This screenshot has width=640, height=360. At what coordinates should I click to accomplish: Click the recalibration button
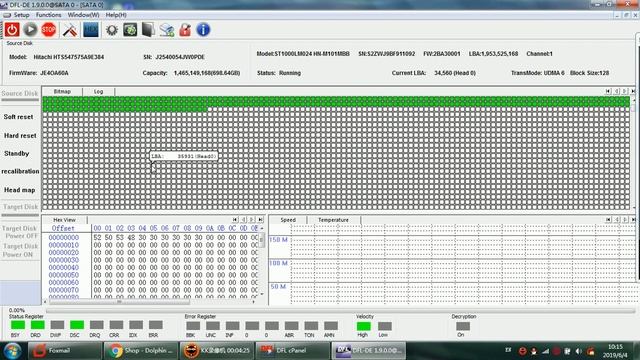coord(20,171)
